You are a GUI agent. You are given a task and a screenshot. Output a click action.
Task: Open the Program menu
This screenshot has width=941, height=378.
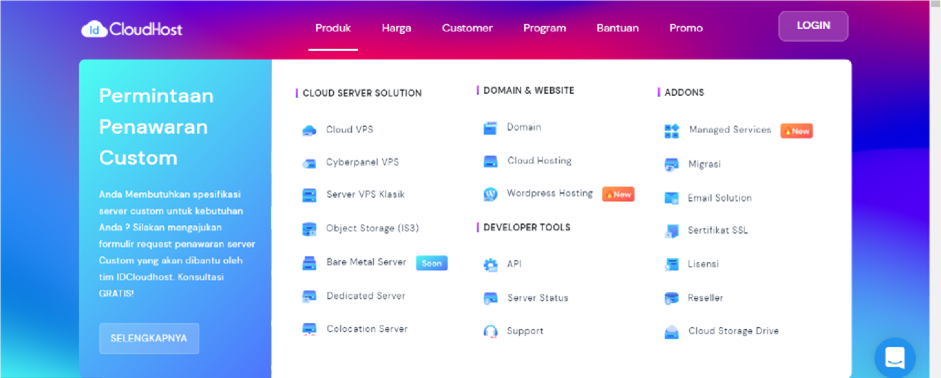(544, 28)
